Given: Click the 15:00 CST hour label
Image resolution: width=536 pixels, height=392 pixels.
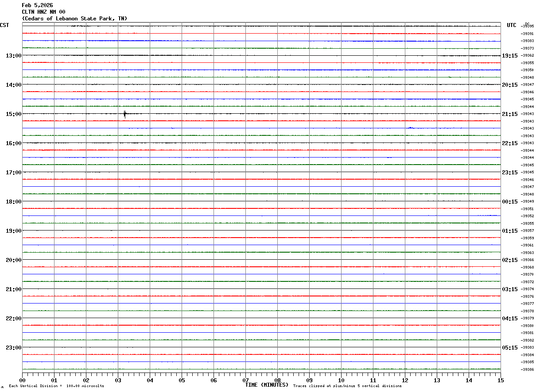Looking at the screenshot, I should (x=14, y=114).
